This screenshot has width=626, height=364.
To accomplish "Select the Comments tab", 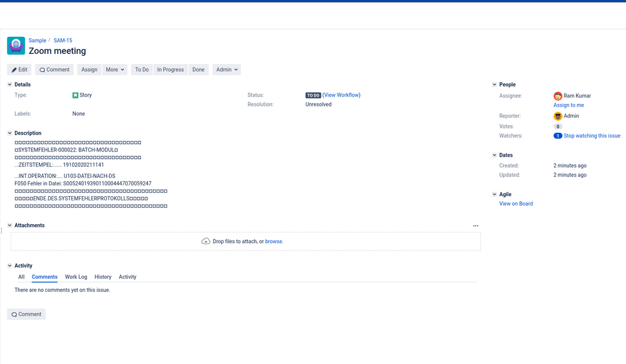I will click(x=44, y=276).
